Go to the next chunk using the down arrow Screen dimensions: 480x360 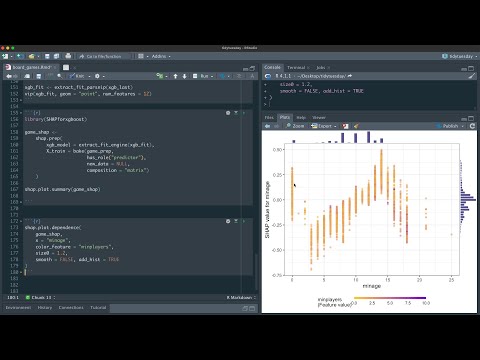click(x=184, y=76)
